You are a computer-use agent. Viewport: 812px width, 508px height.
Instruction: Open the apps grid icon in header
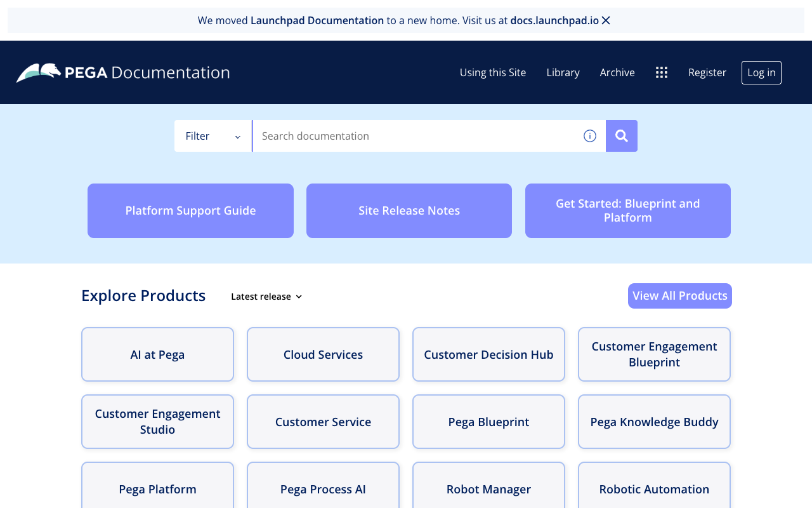click(x=662, y=72)
